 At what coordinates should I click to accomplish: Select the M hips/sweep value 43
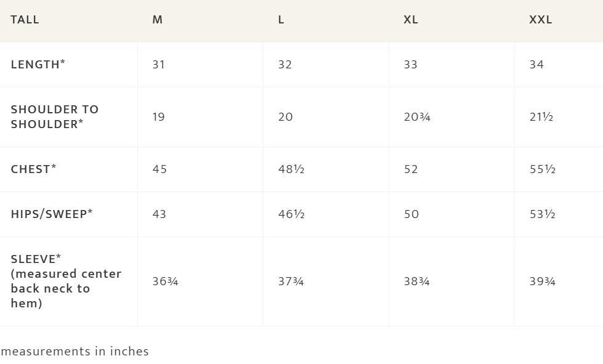(160, 214)
